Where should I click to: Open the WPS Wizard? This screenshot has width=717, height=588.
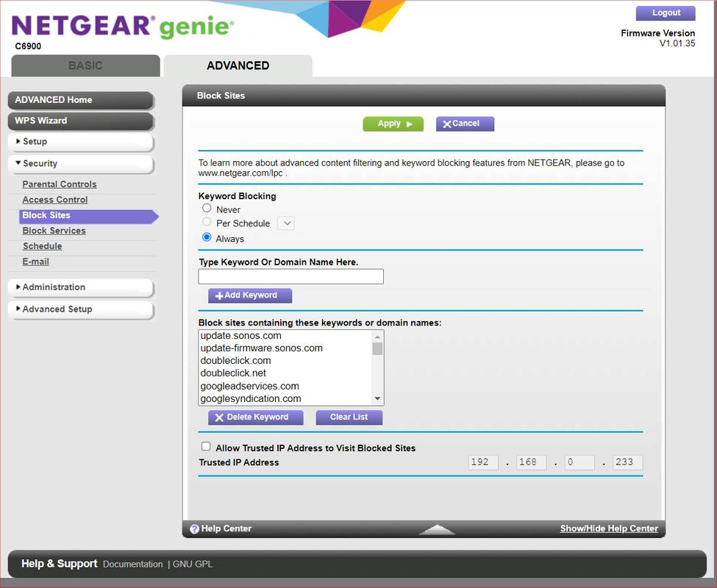pyautogui.click(x=80, y=121)
